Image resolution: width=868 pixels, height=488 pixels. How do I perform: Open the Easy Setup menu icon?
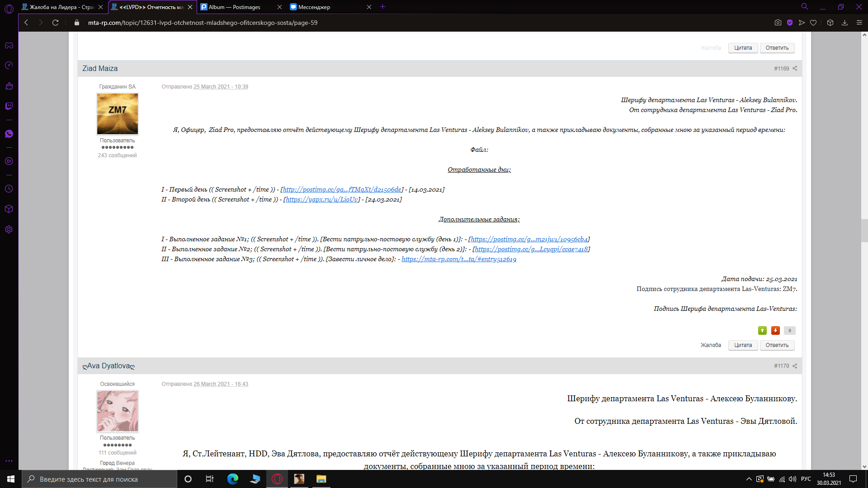[x=859, y=23]
